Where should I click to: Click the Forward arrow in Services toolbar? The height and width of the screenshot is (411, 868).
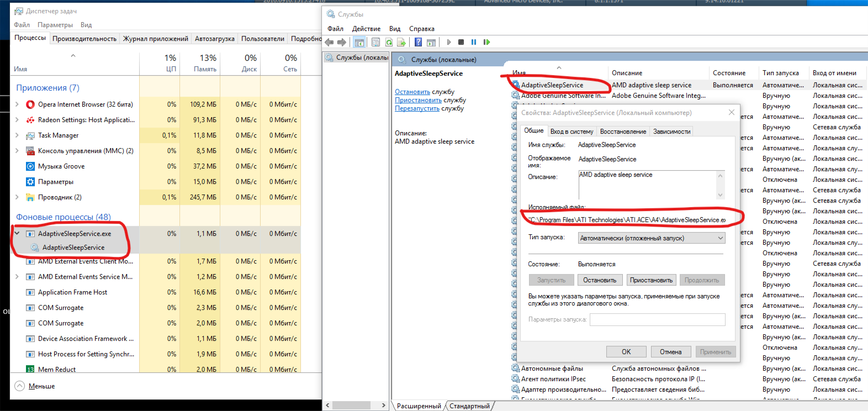[342, 42]
